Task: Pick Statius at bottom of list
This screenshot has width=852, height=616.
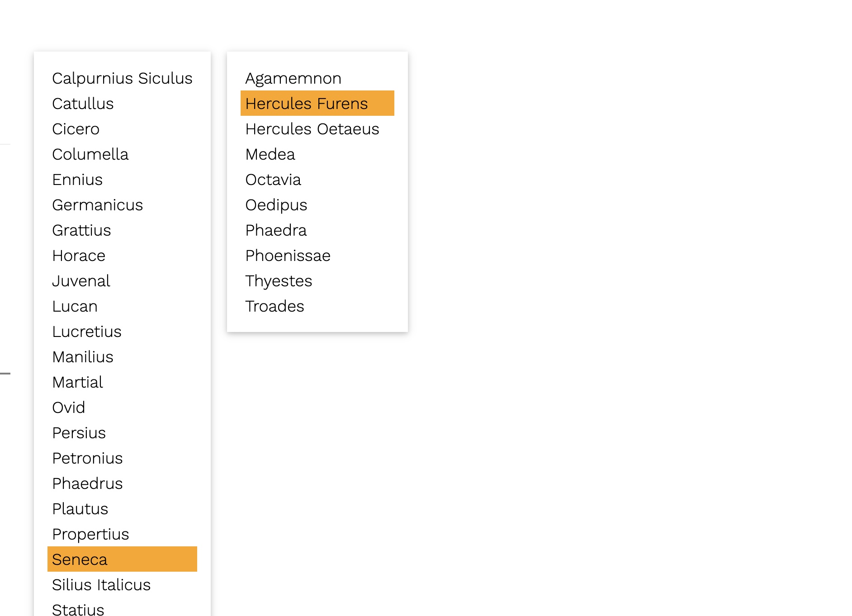Action: tap(78, 609)
